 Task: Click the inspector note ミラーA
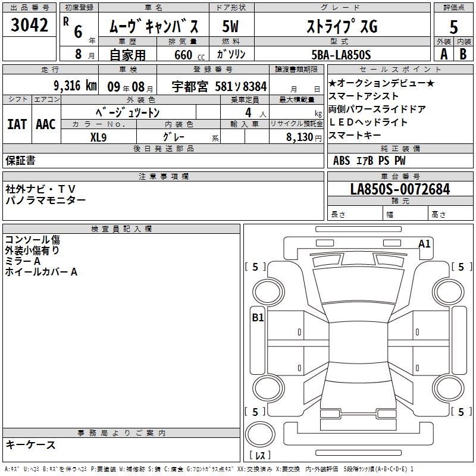click(x=23, y=261)
